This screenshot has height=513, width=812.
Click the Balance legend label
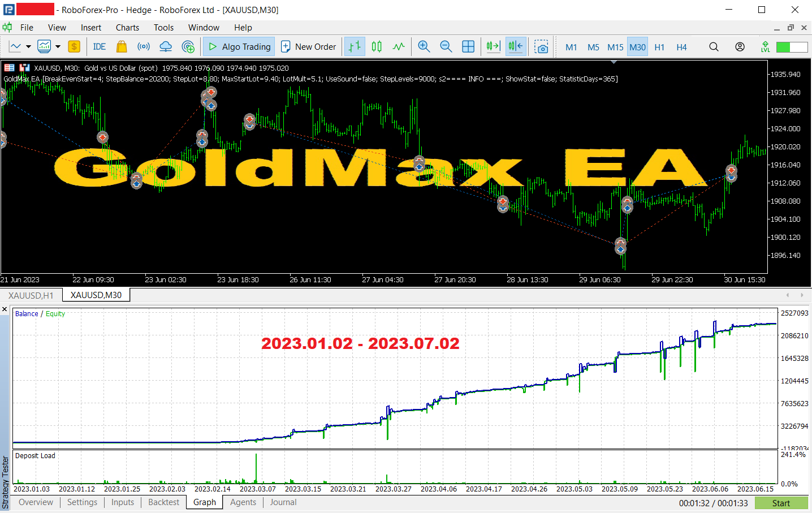click(x=27, y=314)
